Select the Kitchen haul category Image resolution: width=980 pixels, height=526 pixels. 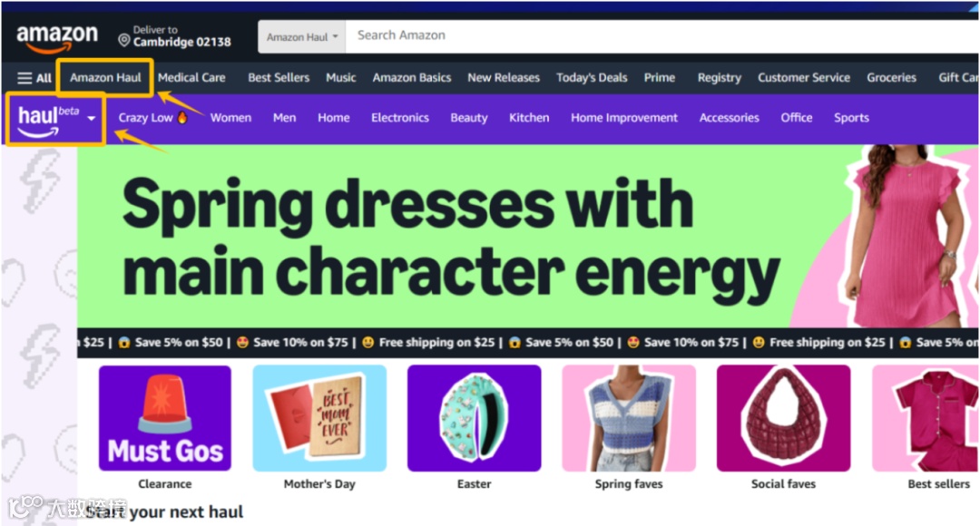529,118
